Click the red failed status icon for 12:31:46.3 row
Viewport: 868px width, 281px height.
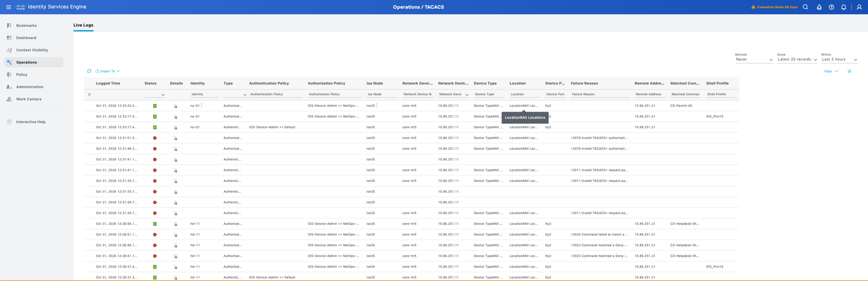[155, 149]
